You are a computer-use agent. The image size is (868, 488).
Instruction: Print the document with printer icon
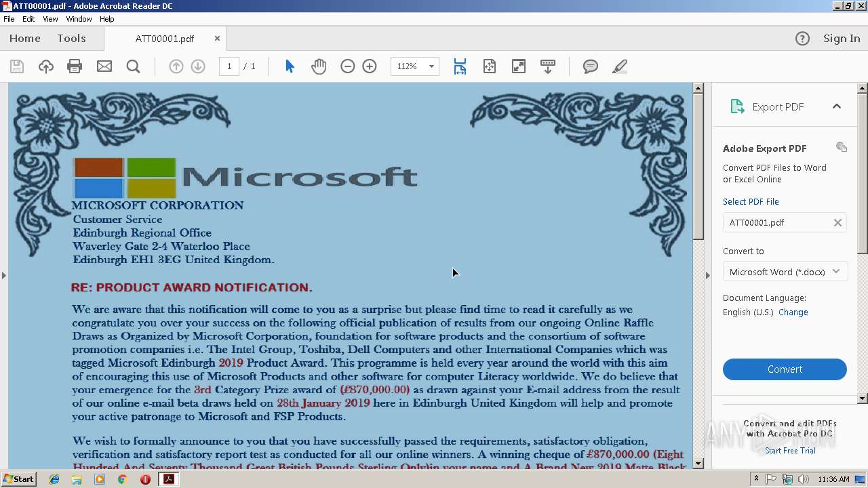click(75, 66)
